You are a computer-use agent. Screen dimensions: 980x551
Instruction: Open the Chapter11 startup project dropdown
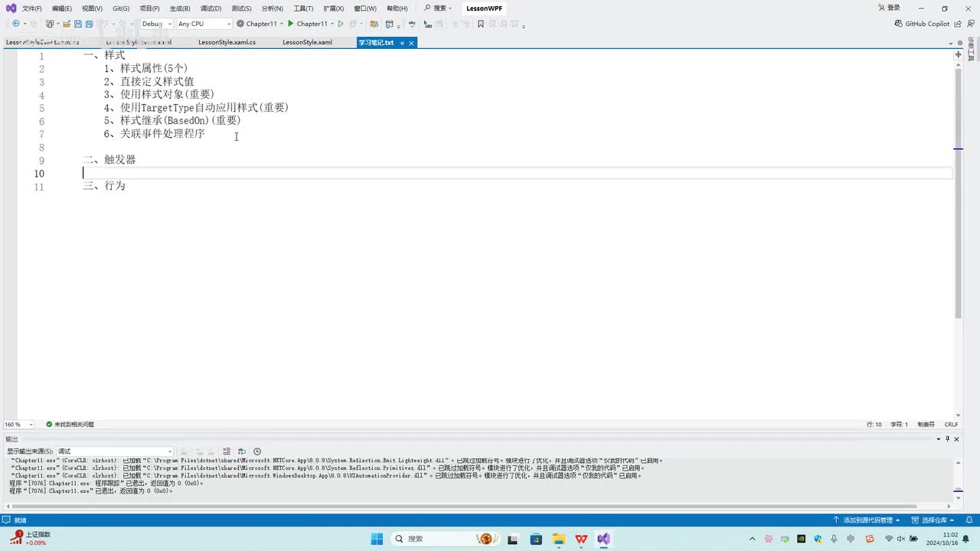(x=260, y=24)
